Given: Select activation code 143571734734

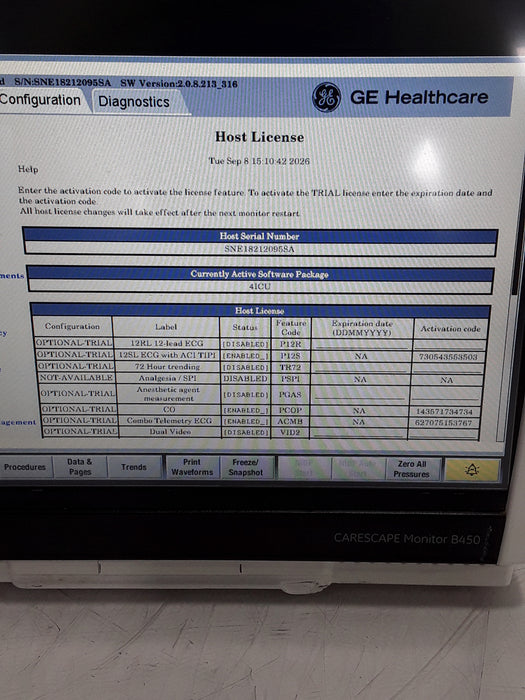Looking at the screenshot, I should tap(445, 412).
